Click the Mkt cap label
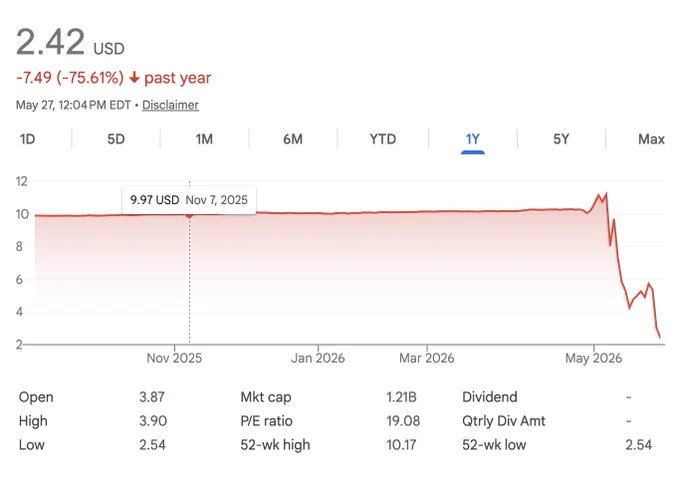The width and height of the screenshot is (680, 496). pos(266,397)
